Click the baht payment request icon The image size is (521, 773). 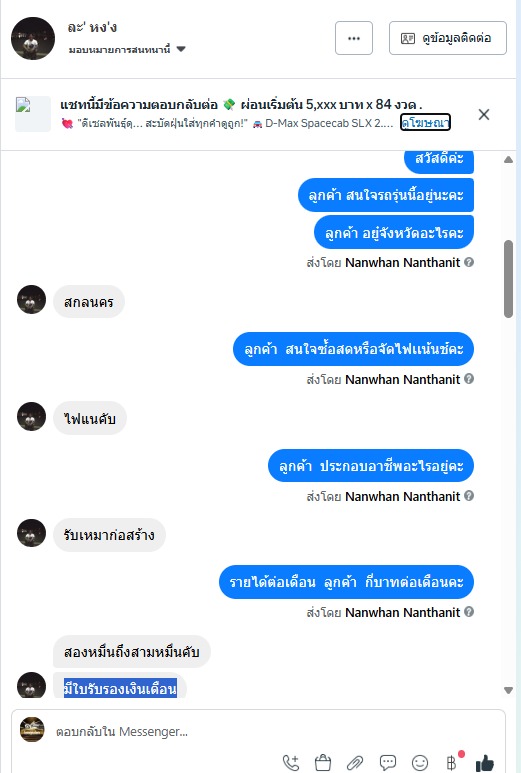[x=452, y=763]
